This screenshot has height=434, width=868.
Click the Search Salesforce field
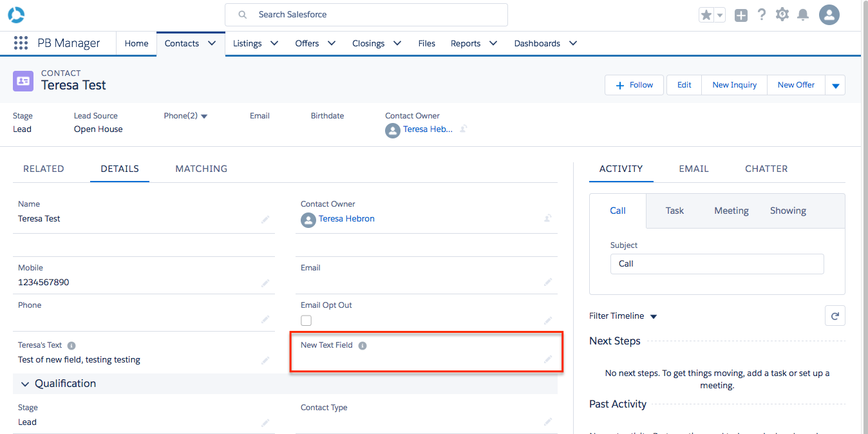366,14
